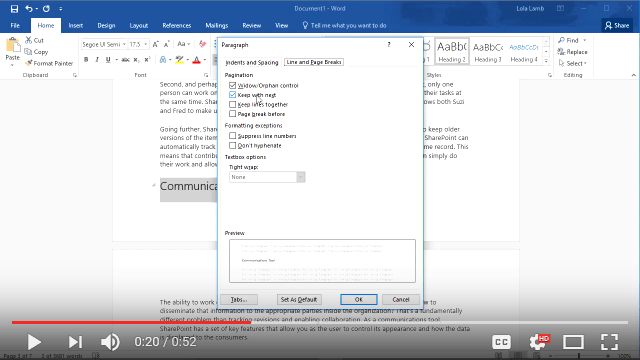
Task: Undo the last action
Action: coord(29,9)
